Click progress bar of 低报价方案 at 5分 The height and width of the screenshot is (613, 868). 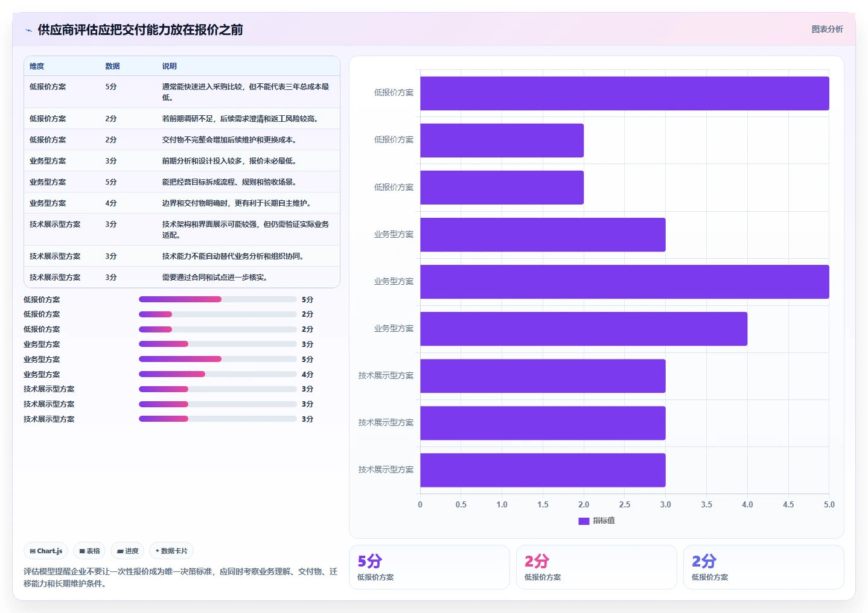pyautogui.click(x=218, y=299)
